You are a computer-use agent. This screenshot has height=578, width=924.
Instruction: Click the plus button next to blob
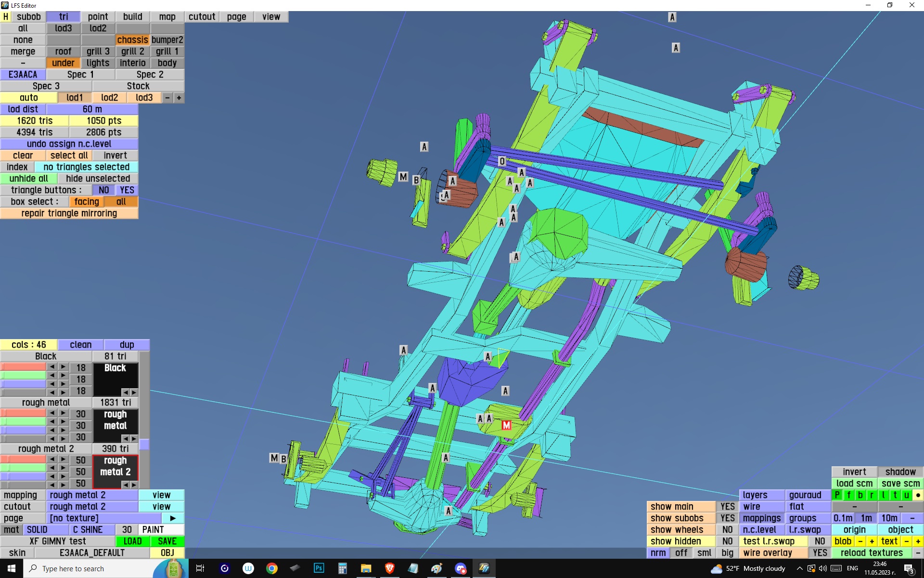872,541
